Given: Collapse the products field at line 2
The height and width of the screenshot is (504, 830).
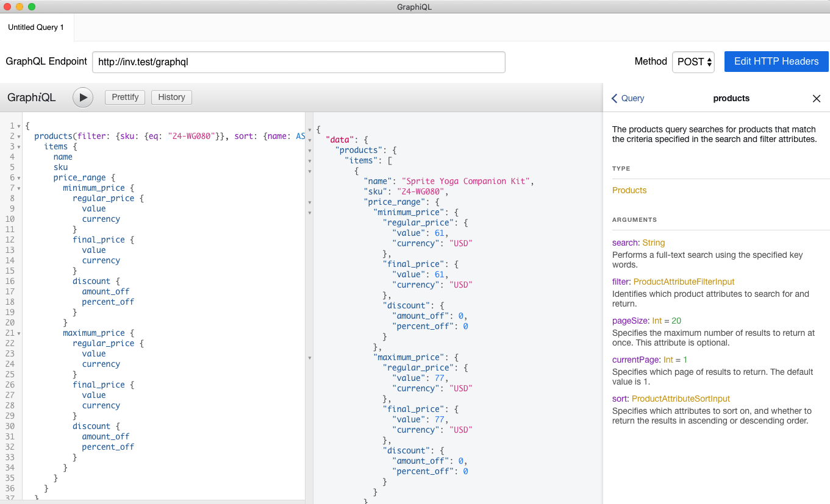Looking at the screenshot, I should point(19,135).
